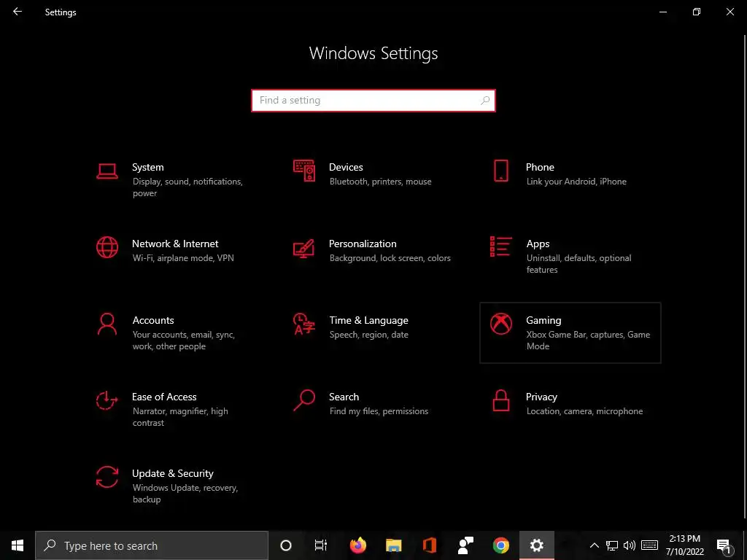Click the Find a setting search box
This screenshot has height=560, width=747.
[373, 101]
